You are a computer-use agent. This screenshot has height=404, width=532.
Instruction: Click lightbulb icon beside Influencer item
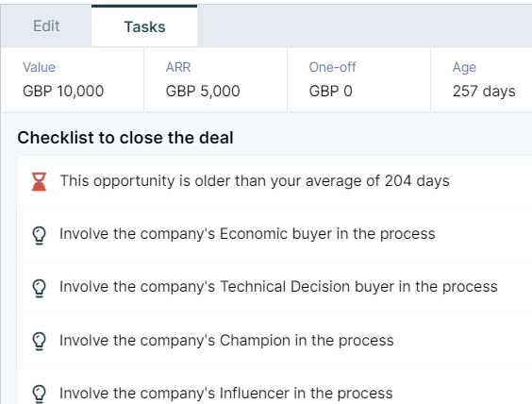tap(39, 394)
